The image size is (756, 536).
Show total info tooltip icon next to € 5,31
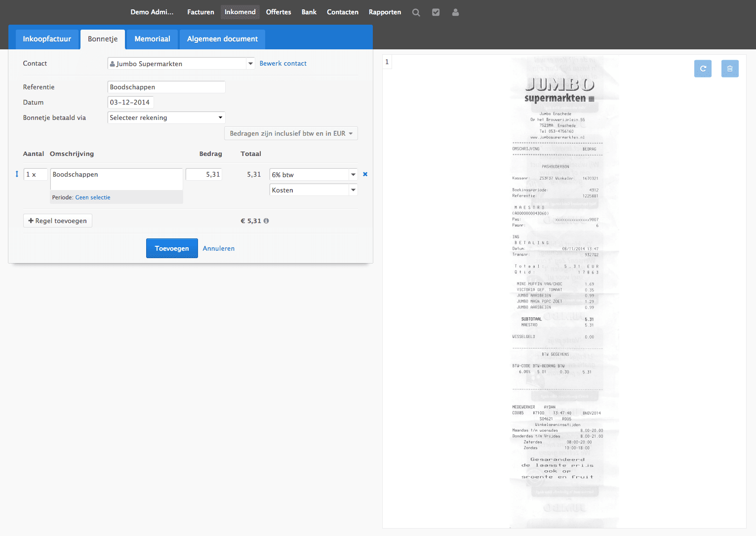[x=266, y=221]
